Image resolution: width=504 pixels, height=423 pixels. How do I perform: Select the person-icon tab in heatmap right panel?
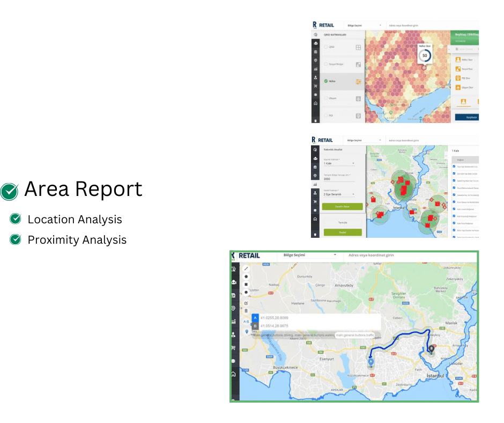pos(463,102)
